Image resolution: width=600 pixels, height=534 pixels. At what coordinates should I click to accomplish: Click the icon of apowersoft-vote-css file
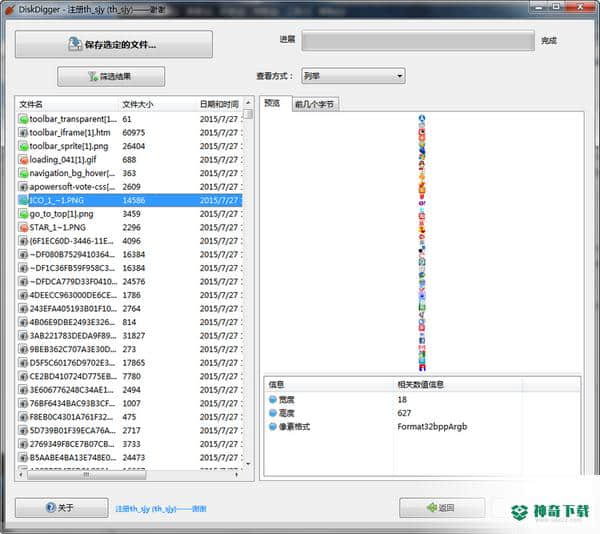click(23, 187)
